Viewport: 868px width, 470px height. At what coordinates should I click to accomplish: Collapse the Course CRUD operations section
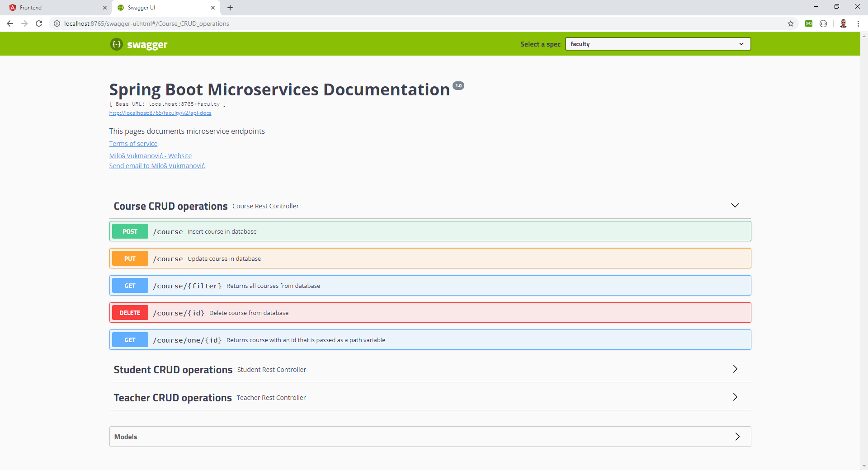(735, 206)
